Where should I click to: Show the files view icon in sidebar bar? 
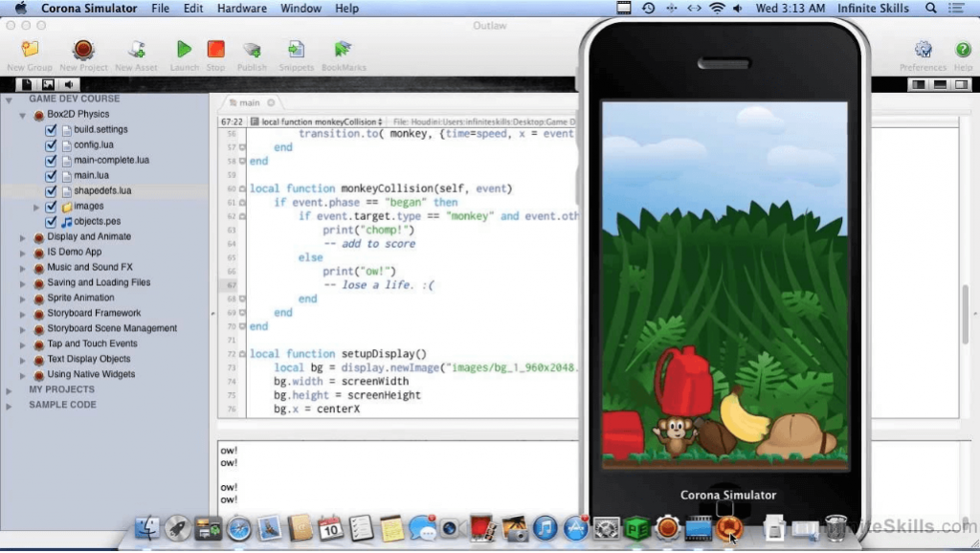[27, 84]
